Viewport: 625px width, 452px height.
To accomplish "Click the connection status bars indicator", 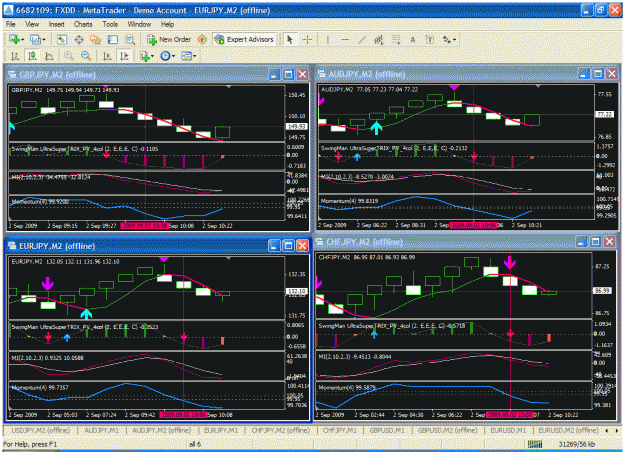I will (535, 444).
